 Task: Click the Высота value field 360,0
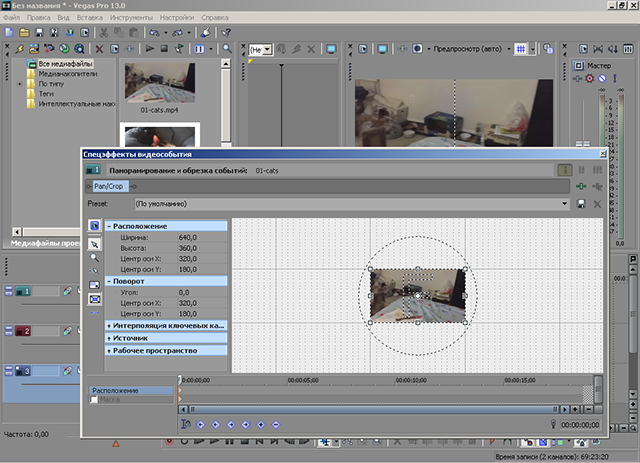tap(202, 248)
